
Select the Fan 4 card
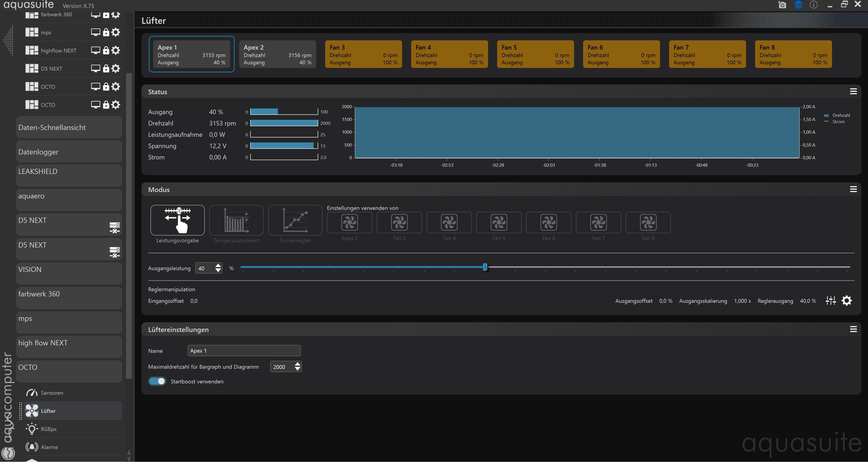(x=449, y=54)
